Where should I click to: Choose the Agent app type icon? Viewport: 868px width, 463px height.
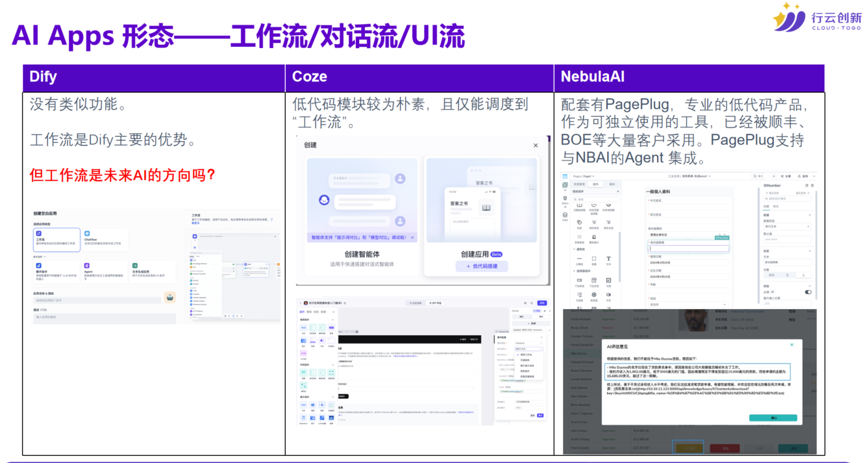click(87, 266)
